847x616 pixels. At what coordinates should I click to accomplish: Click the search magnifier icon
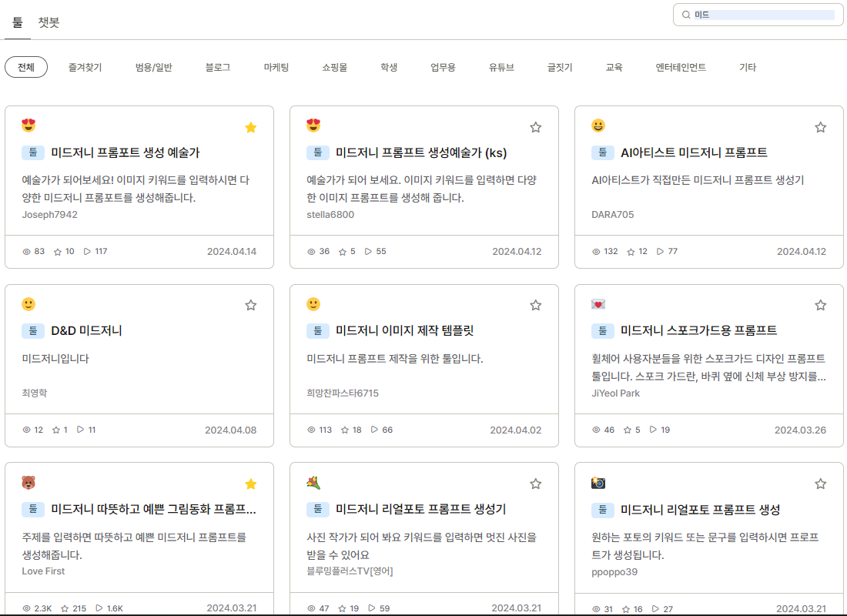pyautogui.click(x=686, y=15)
